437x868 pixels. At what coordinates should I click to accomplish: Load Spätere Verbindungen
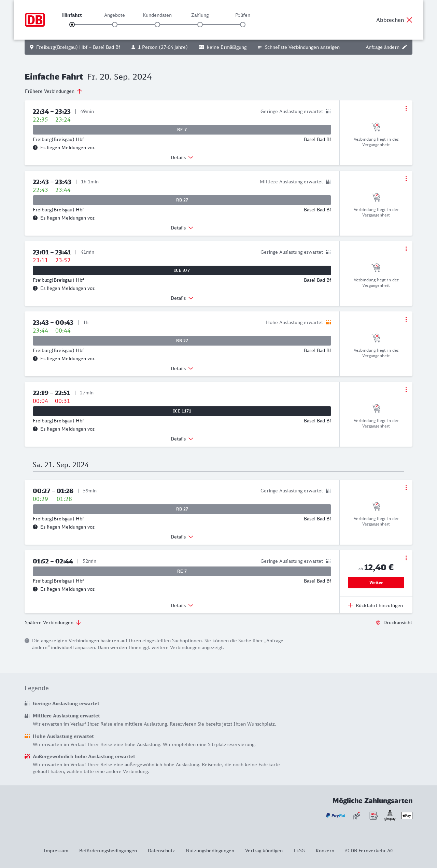point(53,622)
